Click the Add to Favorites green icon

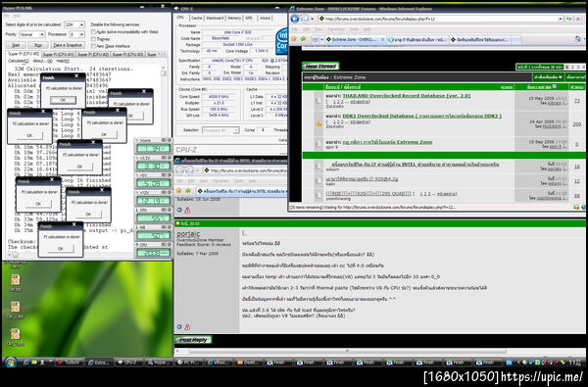pyautogui.click(x=304, y=39)
